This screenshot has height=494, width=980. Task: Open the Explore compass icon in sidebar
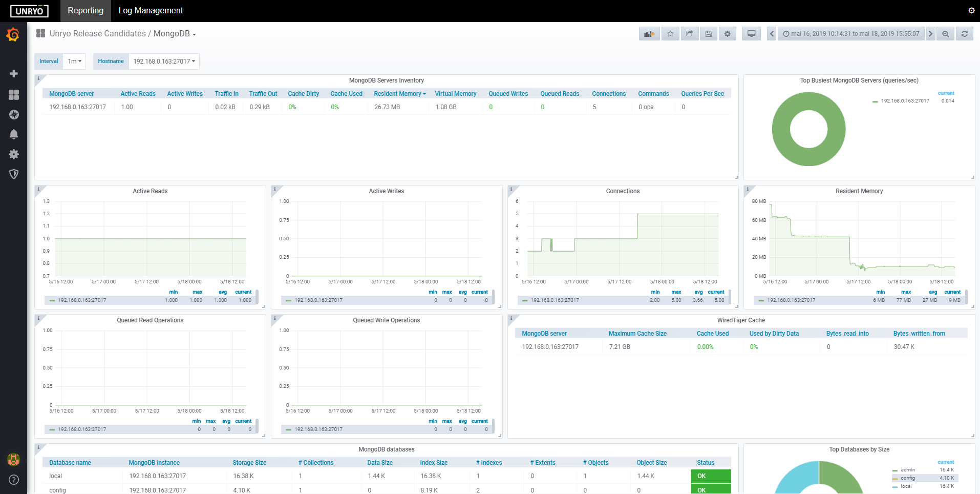[x=14, y=115]
